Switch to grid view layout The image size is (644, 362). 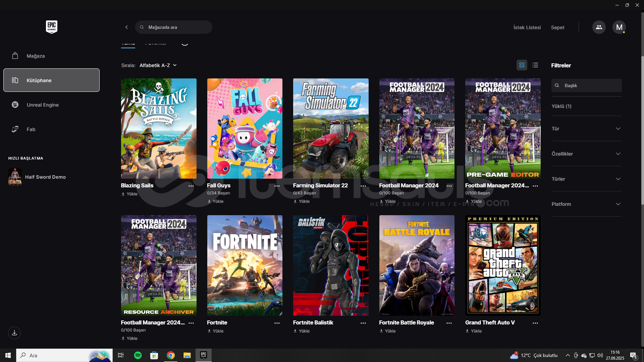[522, 65]
